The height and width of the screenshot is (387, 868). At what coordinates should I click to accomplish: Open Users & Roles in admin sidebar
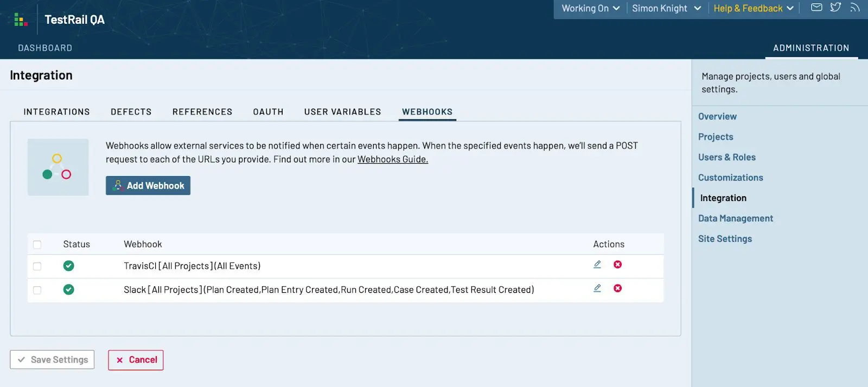coord(727,157)
